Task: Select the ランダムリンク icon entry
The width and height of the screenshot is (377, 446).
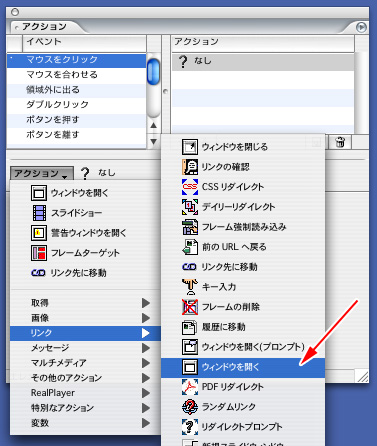Action: coord(190,407)
